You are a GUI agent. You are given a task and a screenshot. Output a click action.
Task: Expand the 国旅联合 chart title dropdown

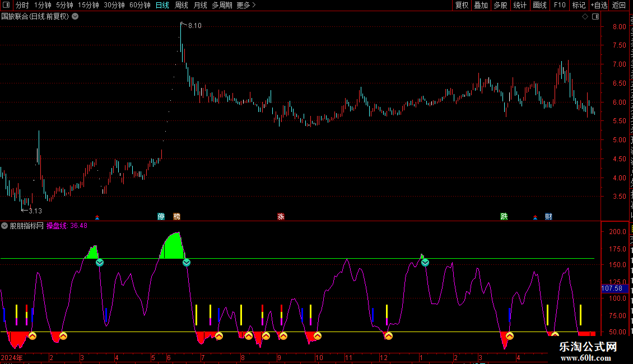point(75,17)
